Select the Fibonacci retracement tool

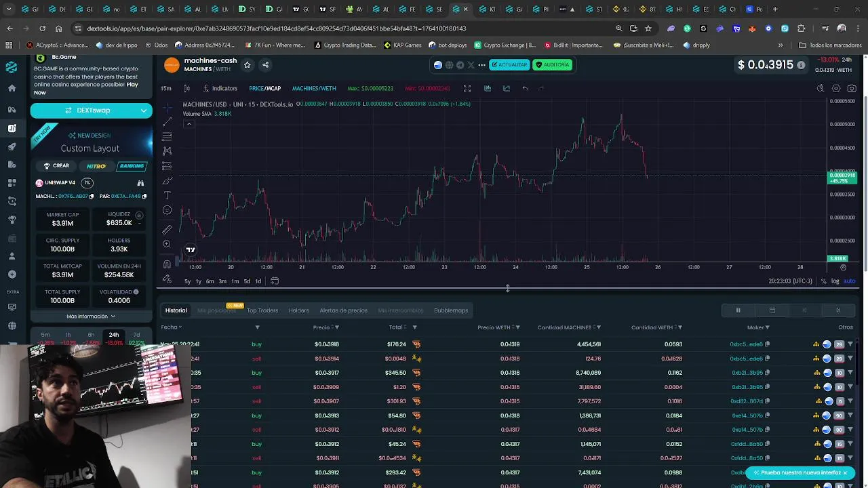[167, 136]
